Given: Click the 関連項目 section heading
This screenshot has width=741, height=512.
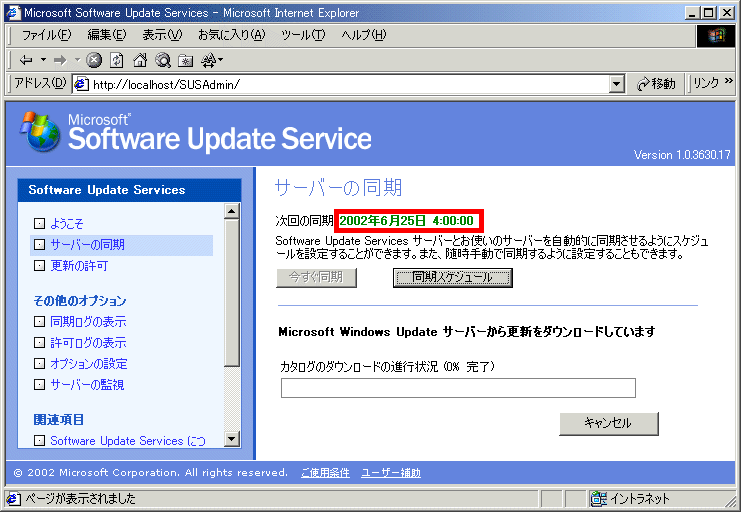Looking at the screenshot, I should tap(59, 419).
